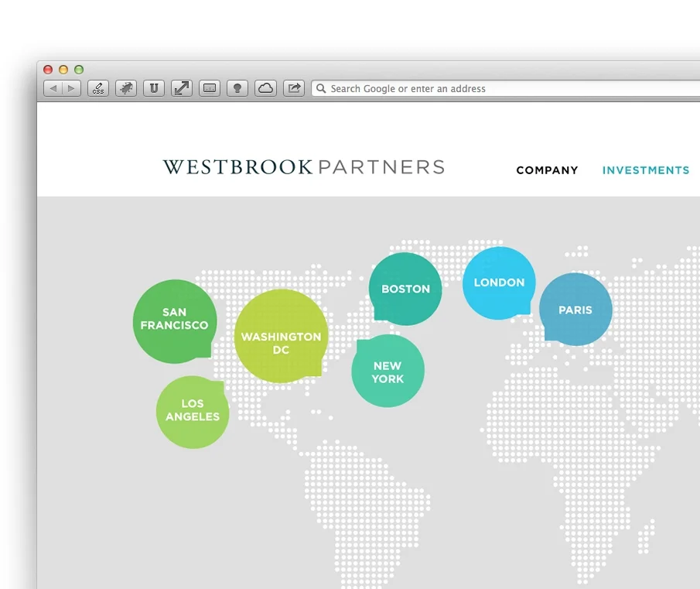Open the CSS editor pencil tool
The width and height of the screenshot is (700, 589).
point(98,88)
